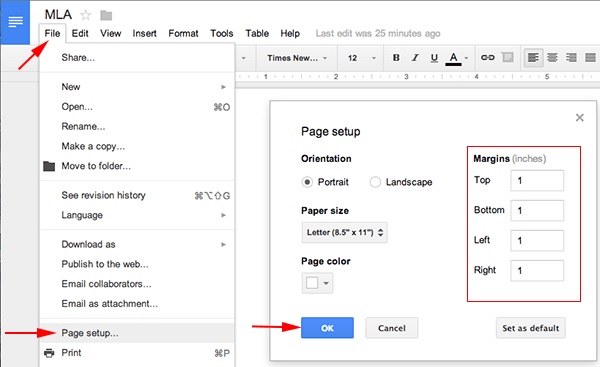Star the MLA document
The width and height of the screenshot is (600, 367).
pyautogui.click(x=85, y=15)
